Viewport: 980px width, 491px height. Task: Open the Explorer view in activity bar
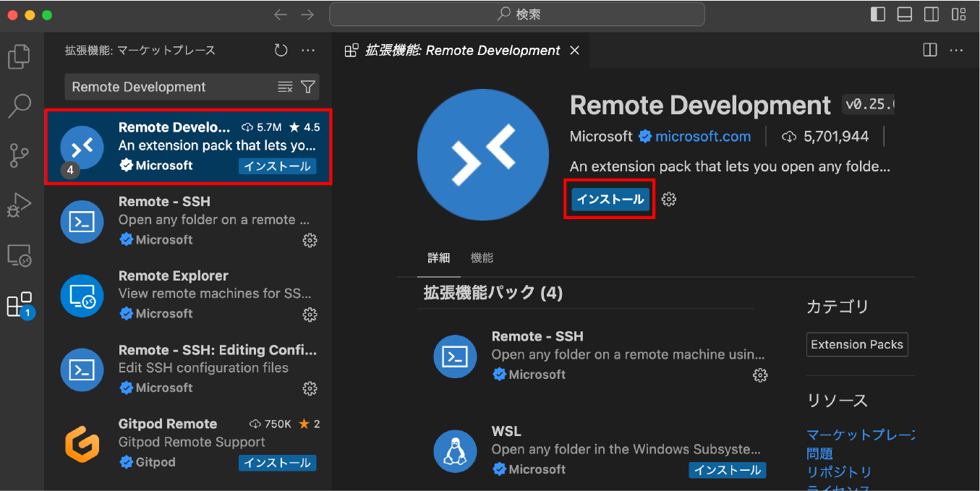tap(20, 56)
